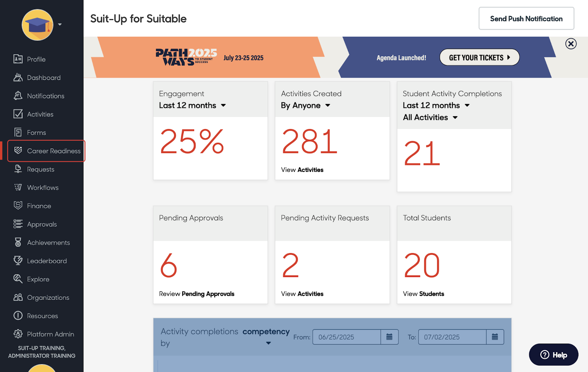Screen dimensions: 588x372
Task: Go to Organizations in sidebar
Action: 48,297
